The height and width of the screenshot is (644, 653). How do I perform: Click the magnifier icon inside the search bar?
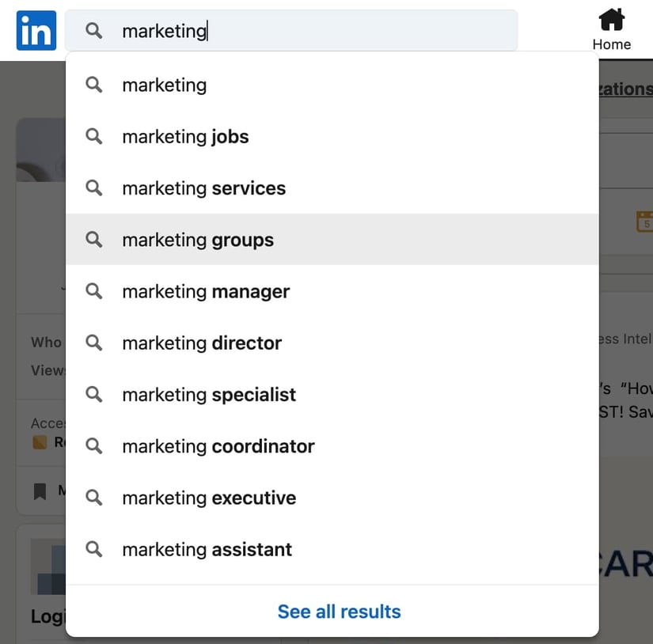pos(93,30)
